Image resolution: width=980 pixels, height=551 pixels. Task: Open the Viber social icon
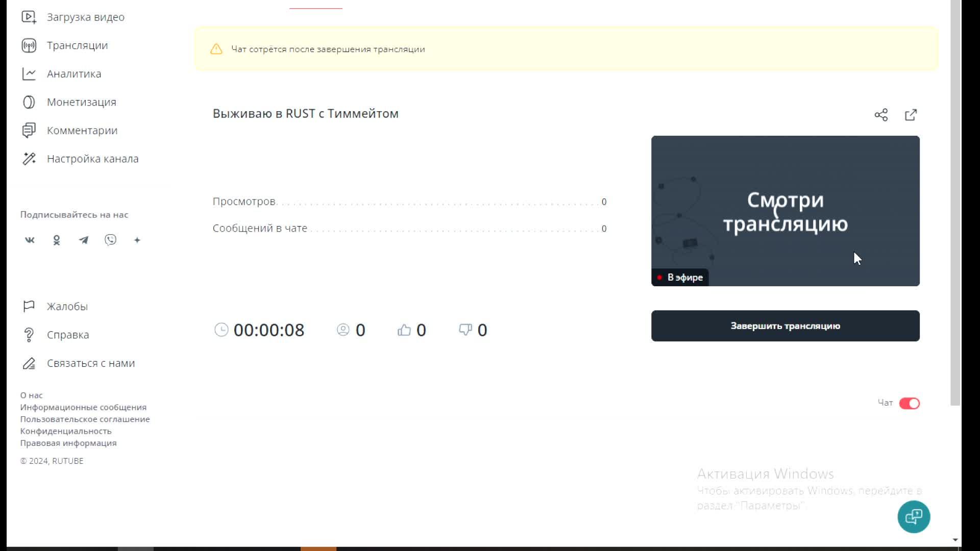(110, 240)
